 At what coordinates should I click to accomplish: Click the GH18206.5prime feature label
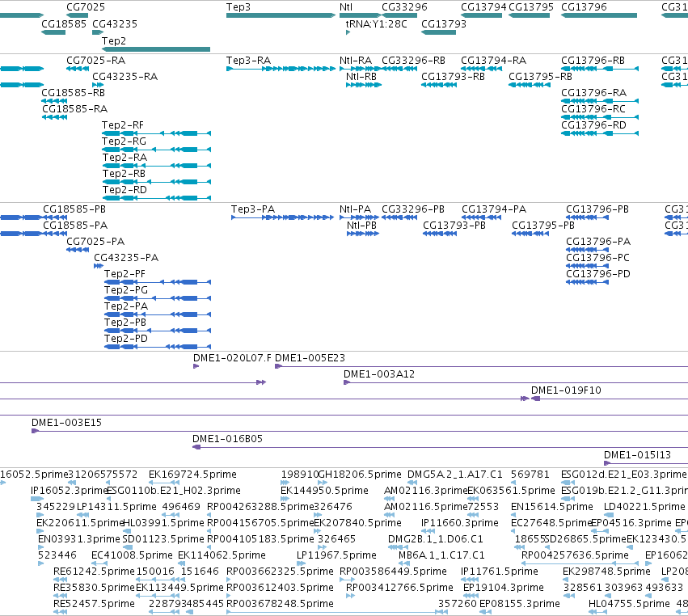[359, 475]
